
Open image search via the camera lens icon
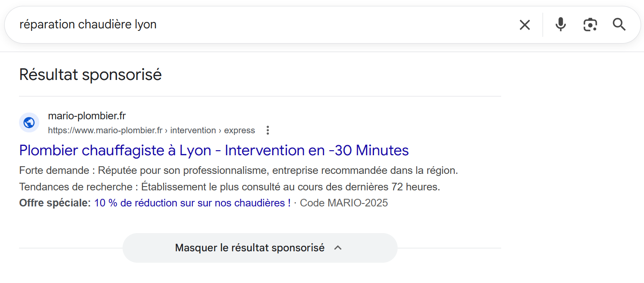(x=590, y=25)
